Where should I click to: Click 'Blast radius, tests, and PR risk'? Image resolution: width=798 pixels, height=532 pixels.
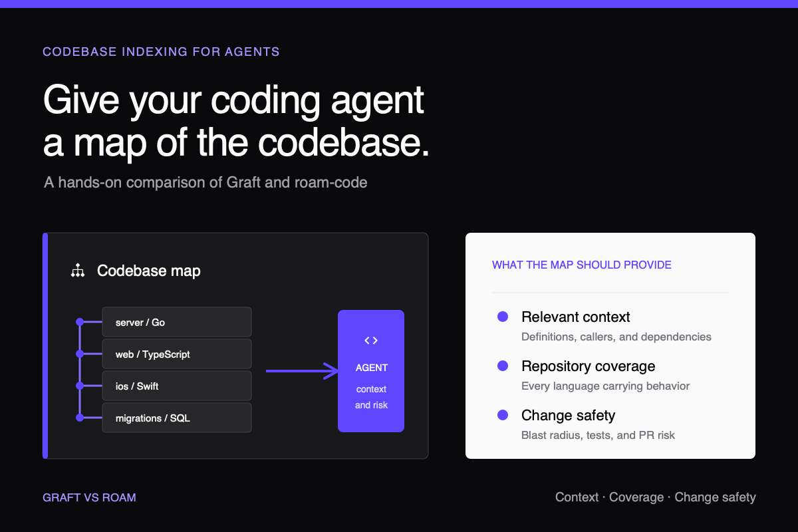coord(598,436)
